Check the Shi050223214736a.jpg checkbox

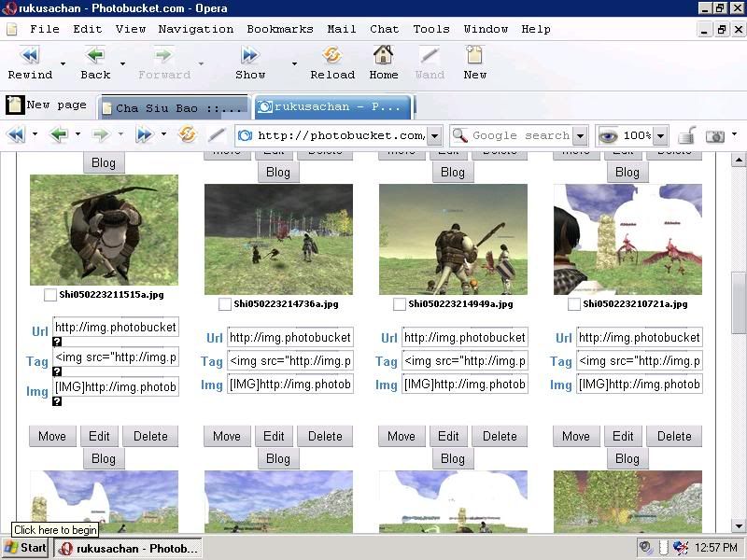pyautogui.click(x=225, y=304)
